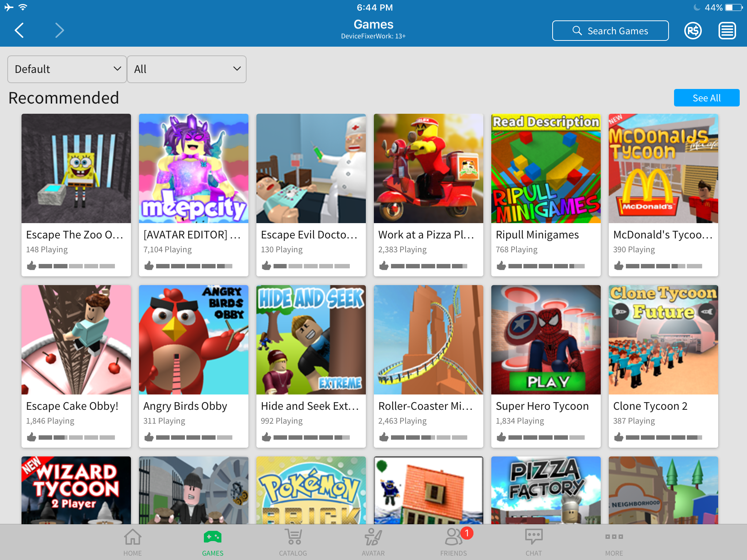
Task: Click rating bar of Ripull Minigames
Action: tap(546, 266)
